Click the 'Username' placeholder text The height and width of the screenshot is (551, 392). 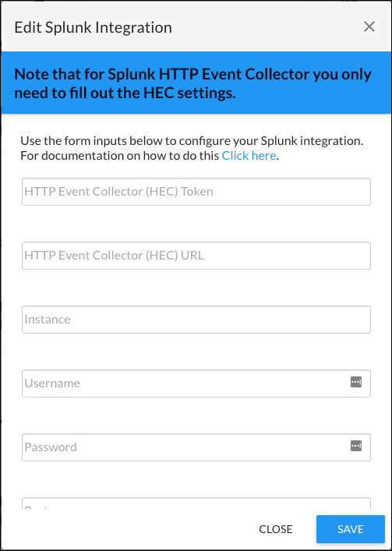[52, 383]
